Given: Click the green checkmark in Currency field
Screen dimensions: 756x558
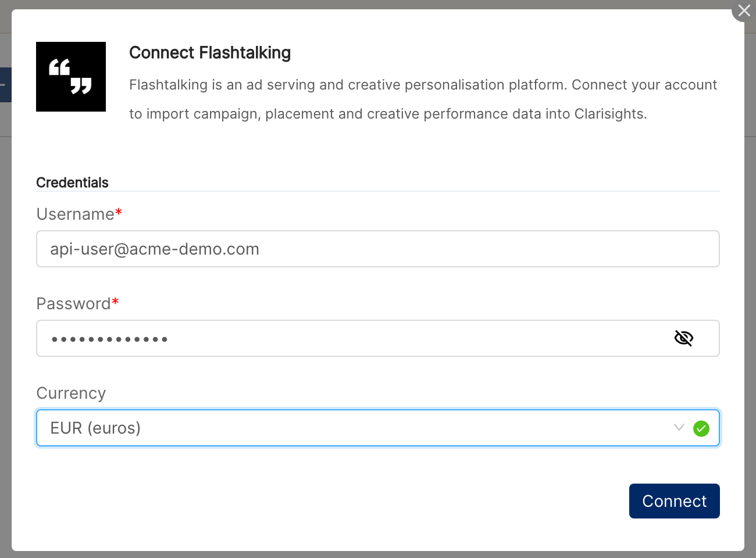Looking at the screenshot, I should [701, 428].
